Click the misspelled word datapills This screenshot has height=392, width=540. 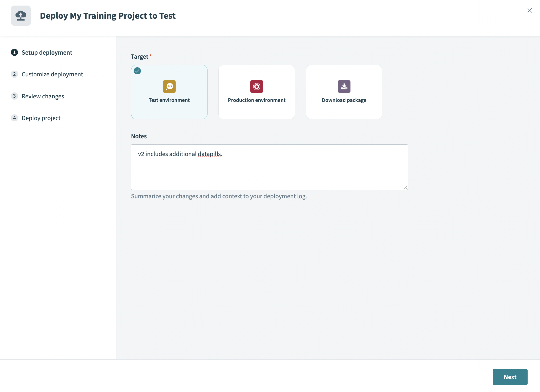click(209, 154)
